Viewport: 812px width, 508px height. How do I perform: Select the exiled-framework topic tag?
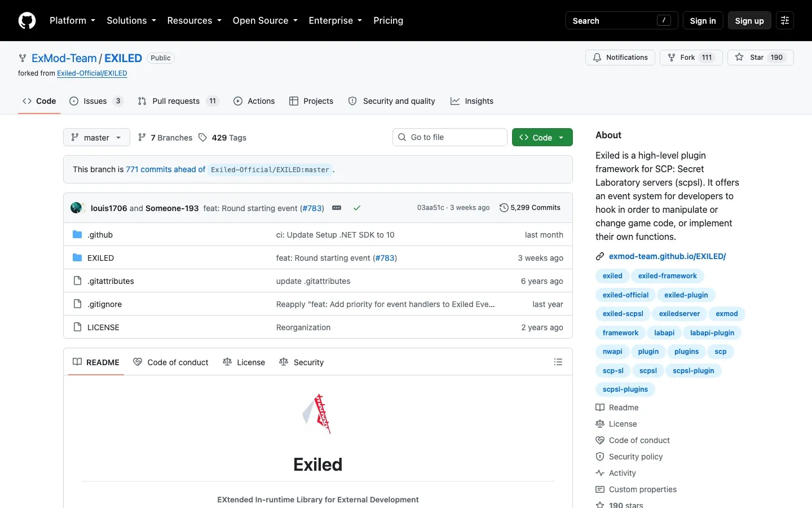pyautogui.click(x=668, y=276)
